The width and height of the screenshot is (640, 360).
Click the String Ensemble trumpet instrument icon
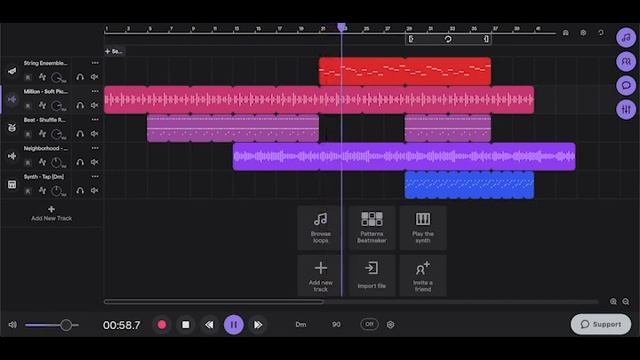point(12,71)
